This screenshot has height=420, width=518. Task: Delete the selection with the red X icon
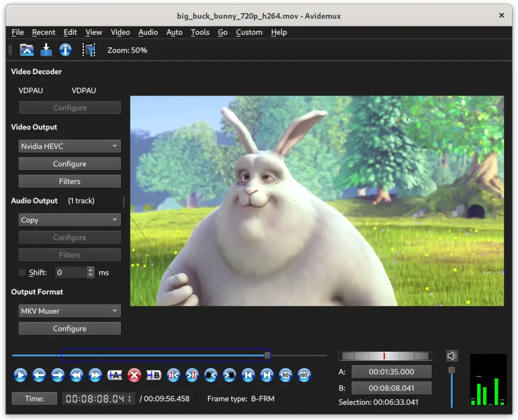(134, 375)
